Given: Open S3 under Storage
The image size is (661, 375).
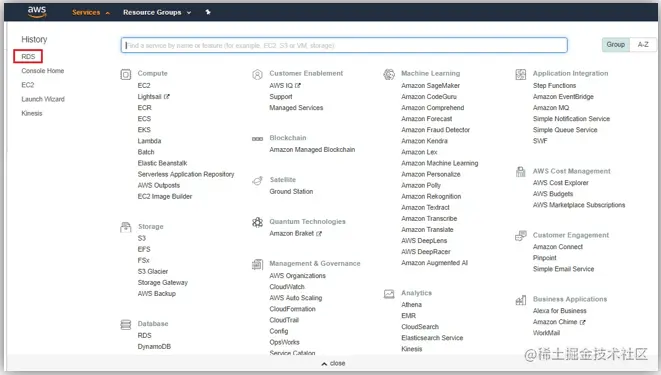Looking at the screenshot, I should tap(142, 238).
